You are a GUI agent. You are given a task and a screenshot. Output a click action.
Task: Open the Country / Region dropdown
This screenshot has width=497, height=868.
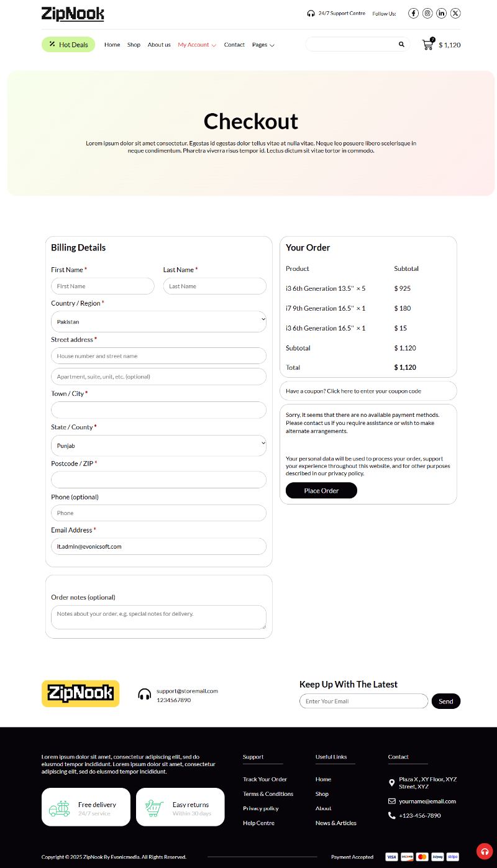point(158,322)
